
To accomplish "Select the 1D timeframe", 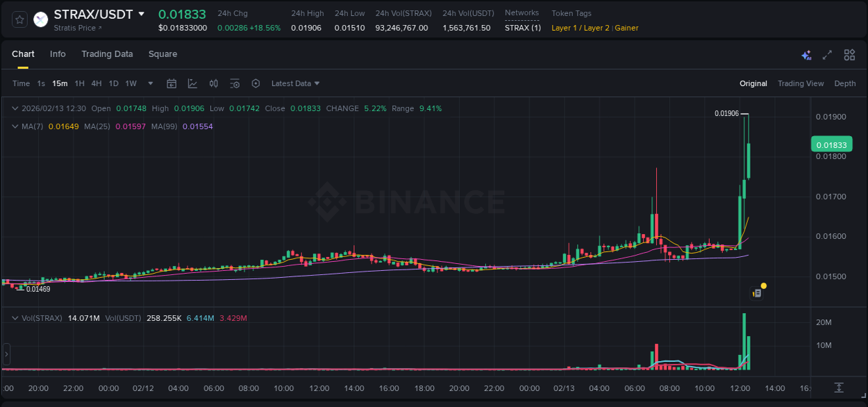I will click(113, 83).
